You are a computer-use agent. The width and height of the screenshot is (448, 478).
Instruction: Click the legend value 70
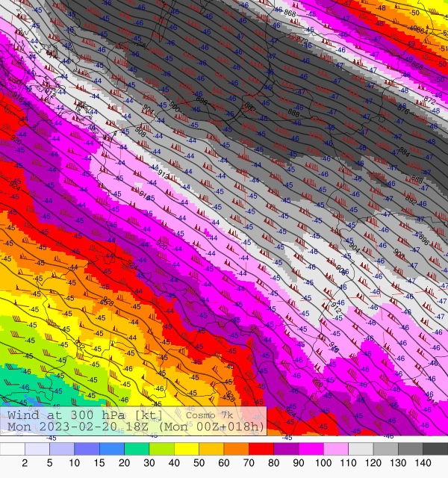249,463
